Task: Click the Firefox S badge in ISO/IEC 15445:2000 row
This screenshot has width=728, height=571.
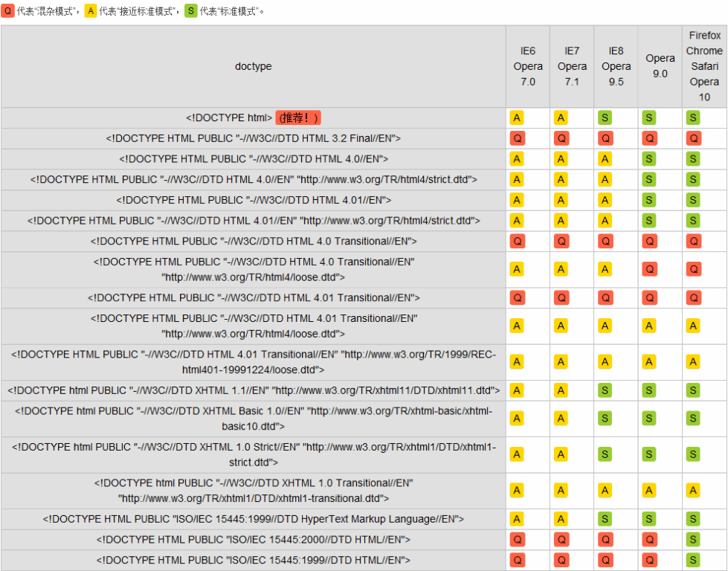Action: (x=693, y=540)
